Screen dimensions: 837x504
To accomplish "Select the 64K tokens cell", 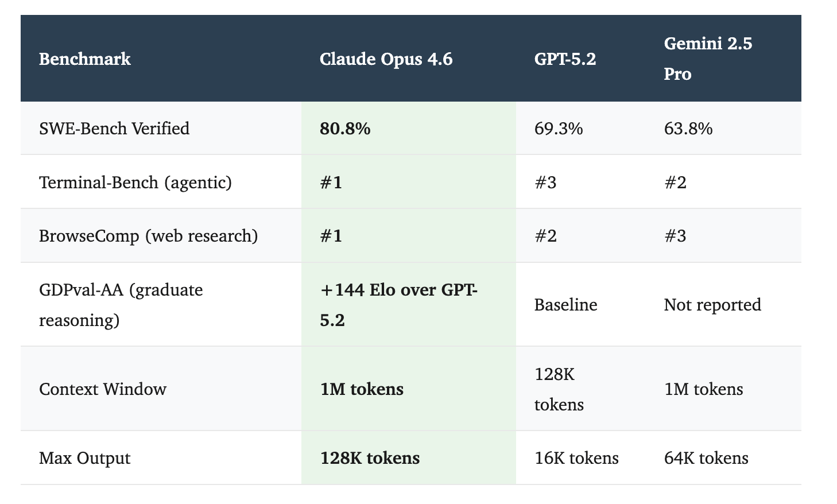I will [x=706, y=458].
